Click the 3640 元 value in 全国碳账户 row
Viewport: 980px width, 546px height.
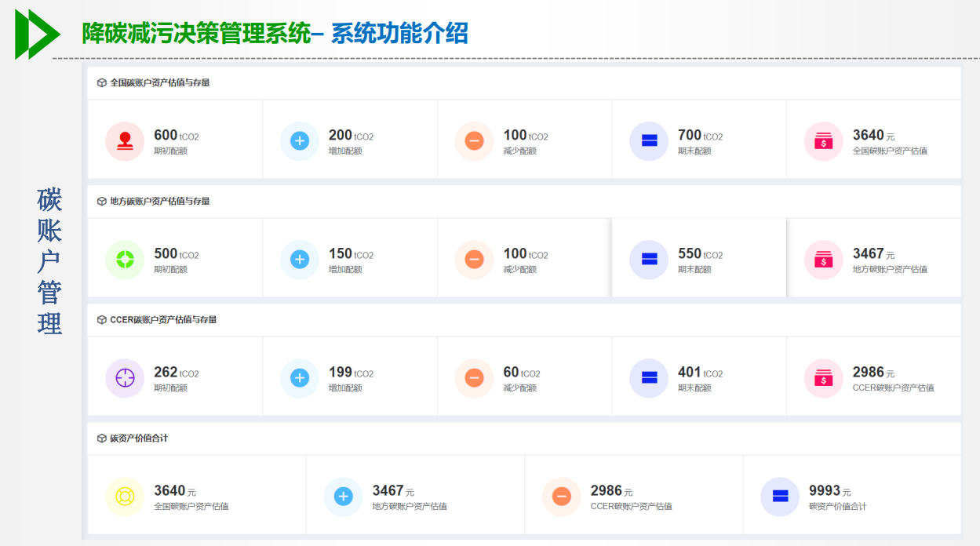[x=874, y=136]
